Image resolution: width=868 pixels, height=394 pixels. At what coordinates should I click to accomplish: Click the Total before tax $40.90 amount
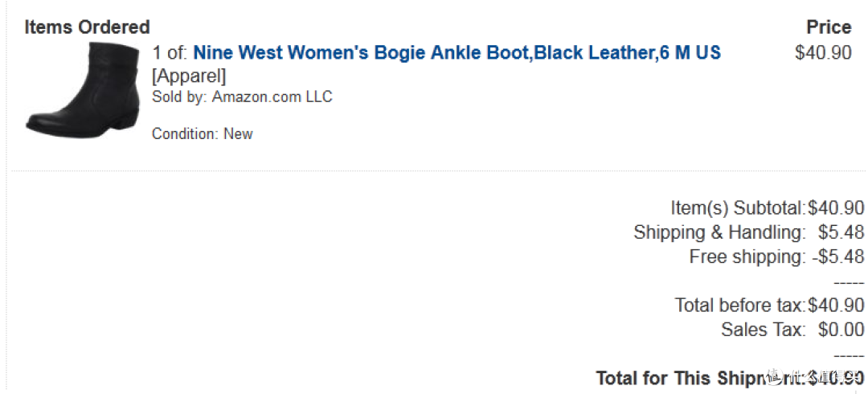[x=836, y=306]
